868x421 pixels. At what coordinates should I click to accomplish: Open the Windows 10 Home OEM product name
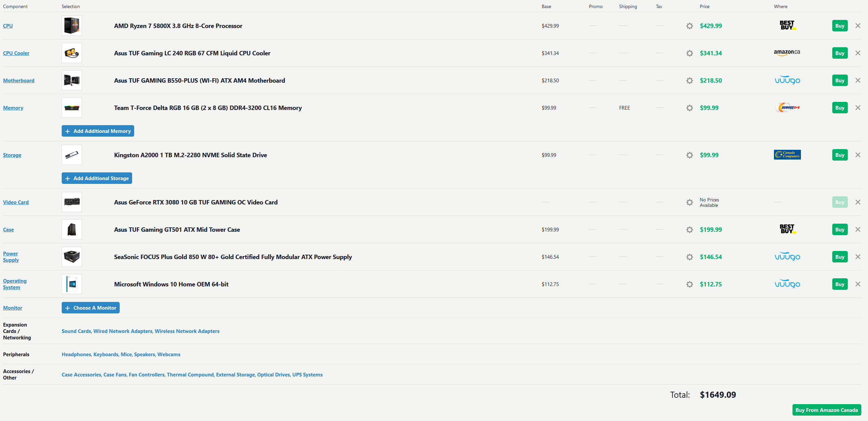click(171, 284)
